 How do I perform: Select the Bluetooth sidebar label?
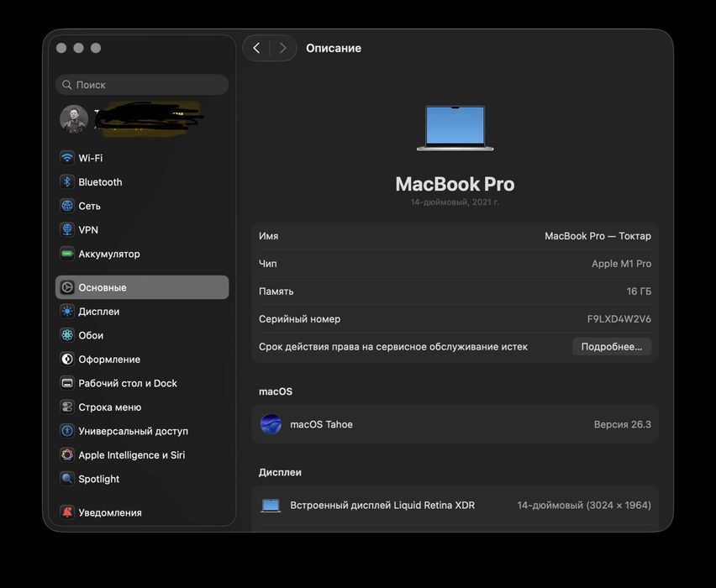coord(100,182)
